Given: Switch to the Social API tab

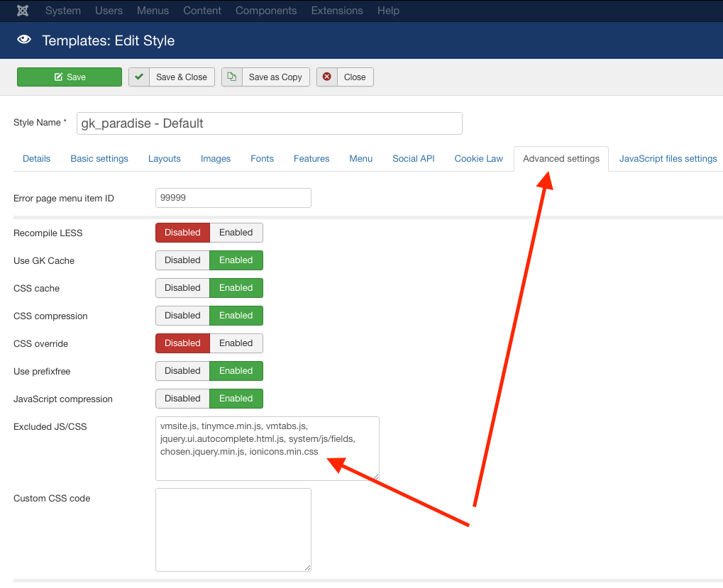Looking at the screenshot, I should pos(414,158).
